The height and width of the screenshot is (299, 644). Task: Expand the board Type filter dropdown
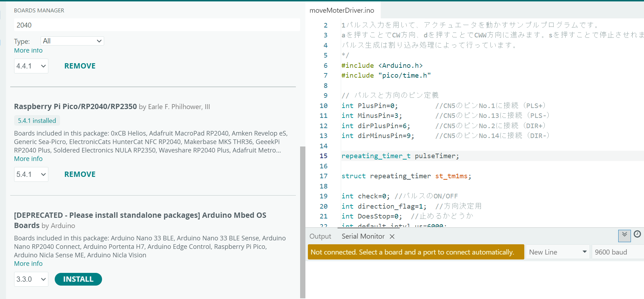click(x=72, y=41)
